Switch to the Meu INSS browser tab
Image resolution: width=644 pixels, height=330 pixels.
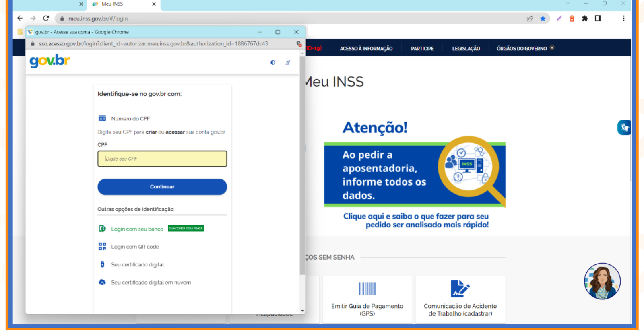(x=123, y=4)
